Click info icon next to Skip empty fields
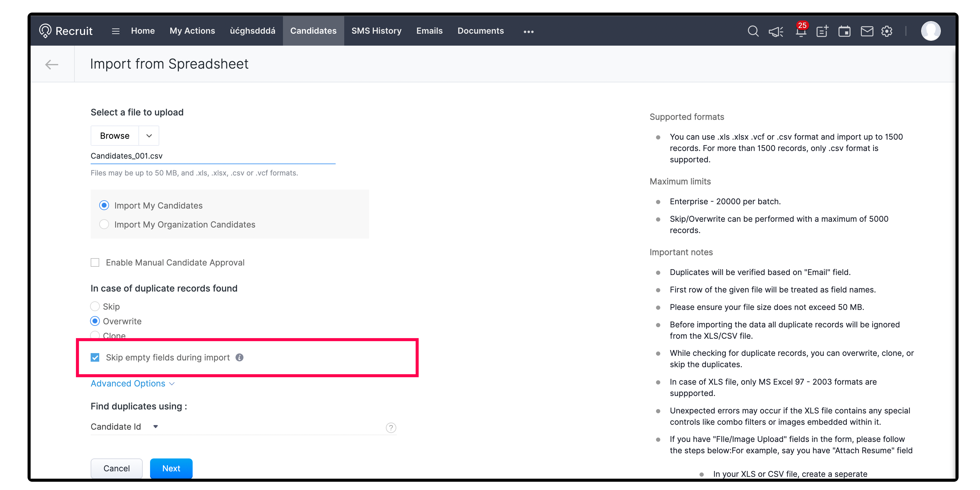 [x=239, y=357]
